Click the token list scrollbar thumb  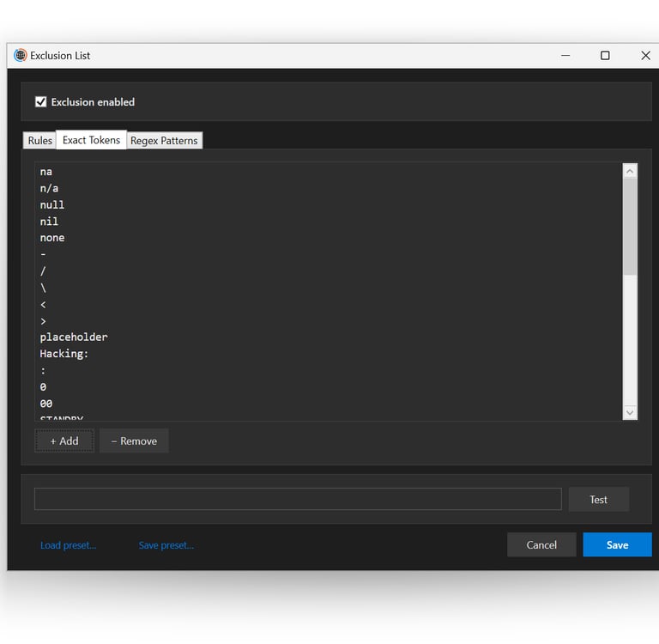pyautogui.click(x=630, y=227)
